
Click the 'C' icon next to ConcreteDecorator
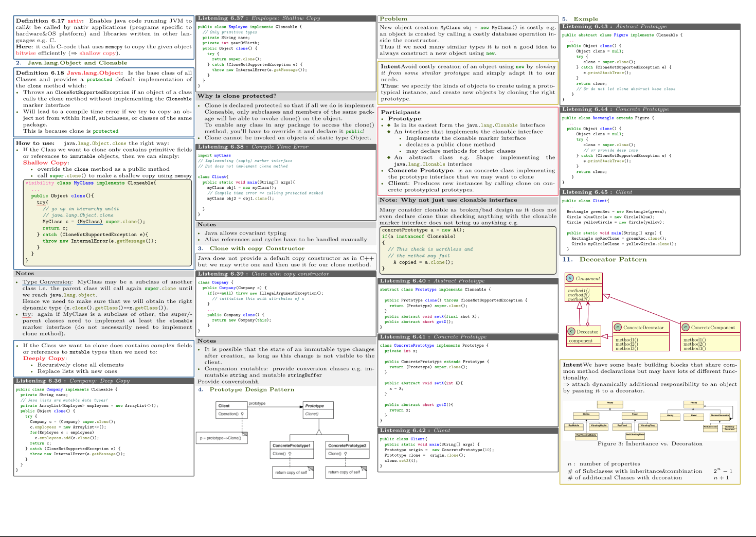[618, 327]
